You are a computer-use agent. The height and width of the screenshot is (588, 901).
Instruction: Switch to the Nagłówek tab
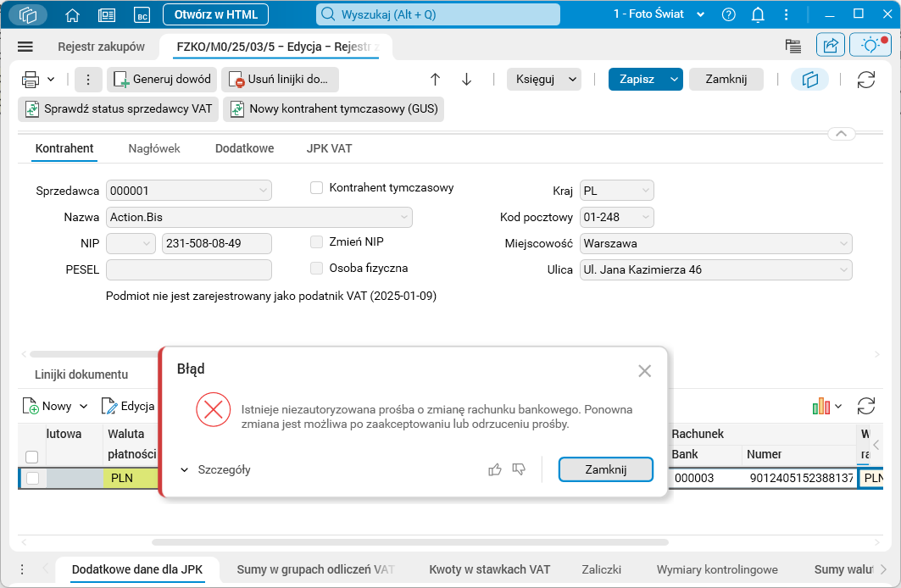[x=154, y=149]
